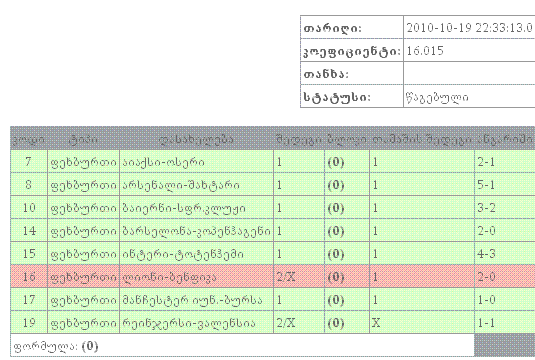Screen dimensions: 535x360
Task: Select the match 'რეინჯერსი-ვალენსია'
Action: click(x=189, y=323)
